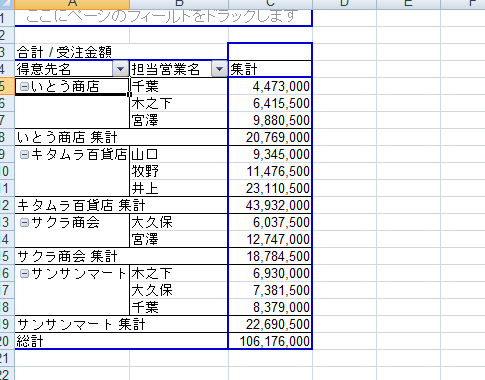Open the 担当営業名 filter dropdown
This screenshot has height=380, width=485.
coord(219,69)
